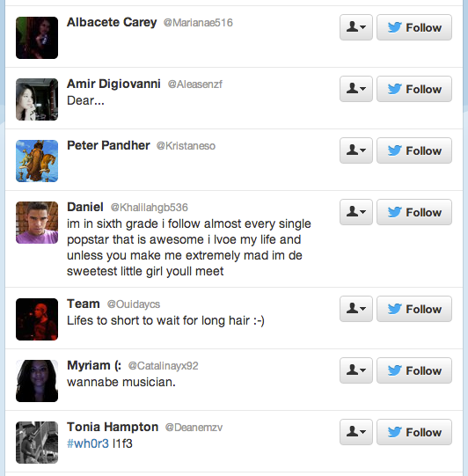Open Tonia Hampton's black-and-white avatar

point(37,443)
